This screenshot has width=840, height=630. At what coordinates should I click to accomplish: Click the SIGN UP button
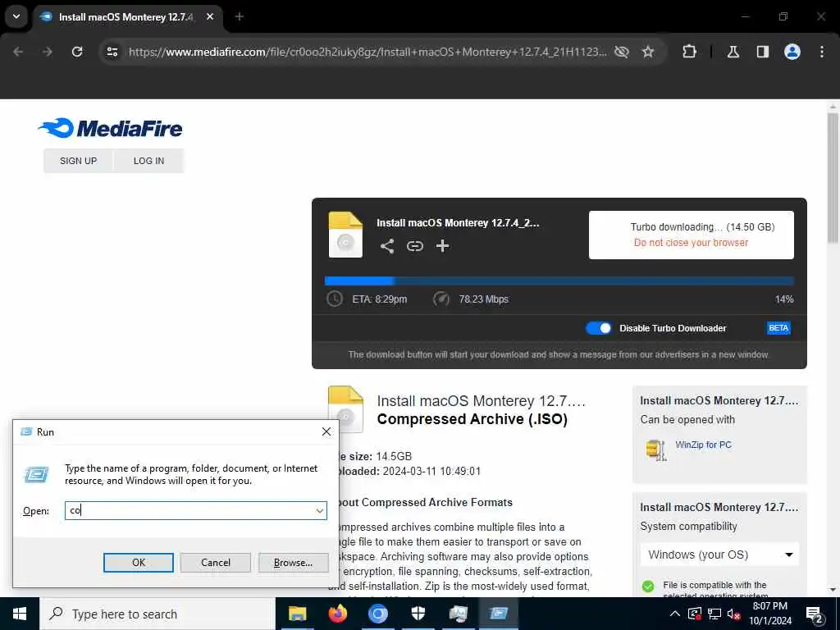pos(78,161)
